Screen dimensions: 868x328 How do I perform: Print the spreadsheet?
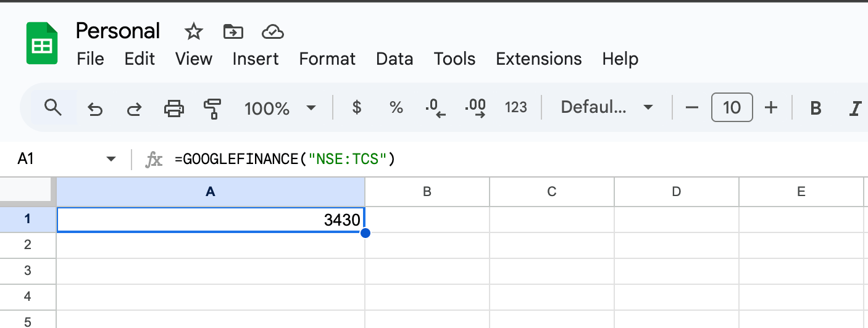point(173,109)
